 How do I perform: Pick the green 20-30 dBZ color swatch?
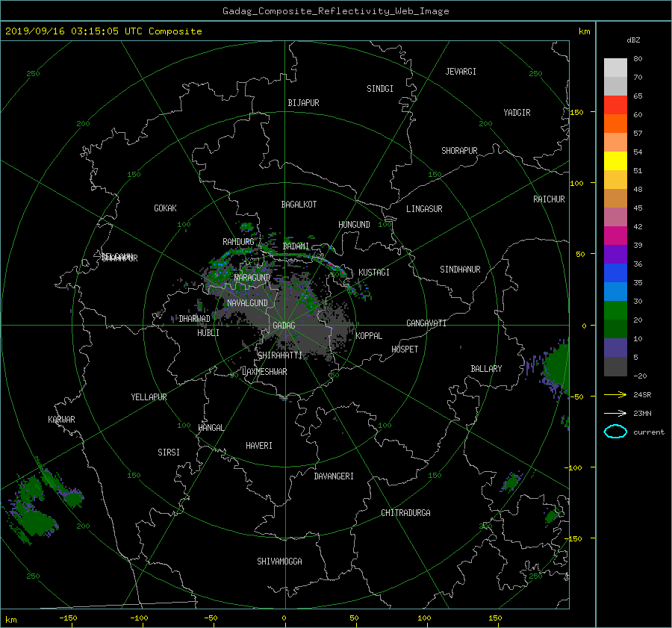coord(615,311)
